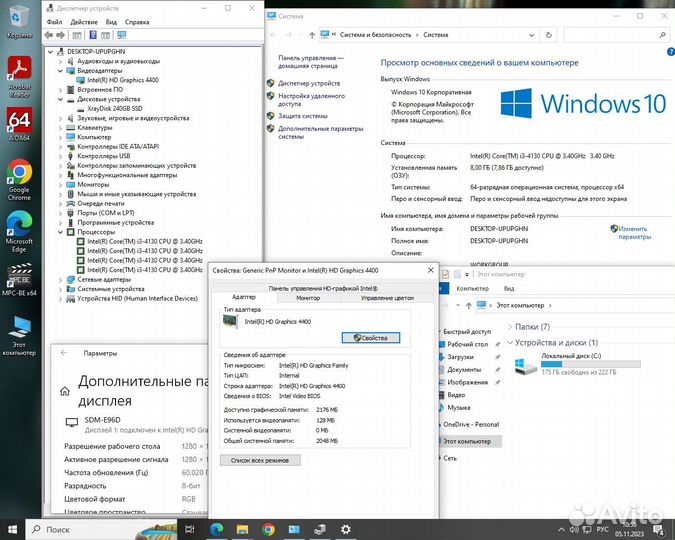
Task: Click Help icon in Device Manager toolbar
Action: pyautogui.click(x=93, y=35)
